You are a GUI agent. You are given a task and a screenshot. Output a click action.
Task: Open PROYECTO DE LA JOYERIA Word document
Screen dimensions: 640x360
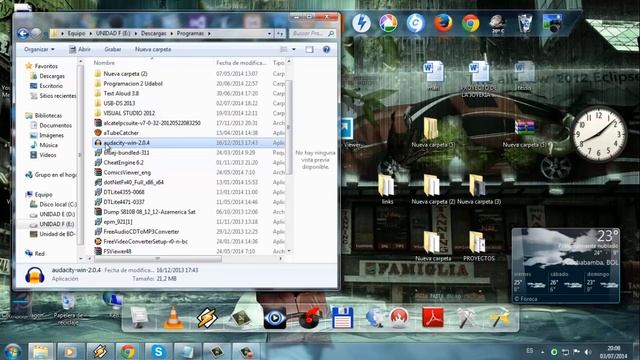tap(479, 80)
